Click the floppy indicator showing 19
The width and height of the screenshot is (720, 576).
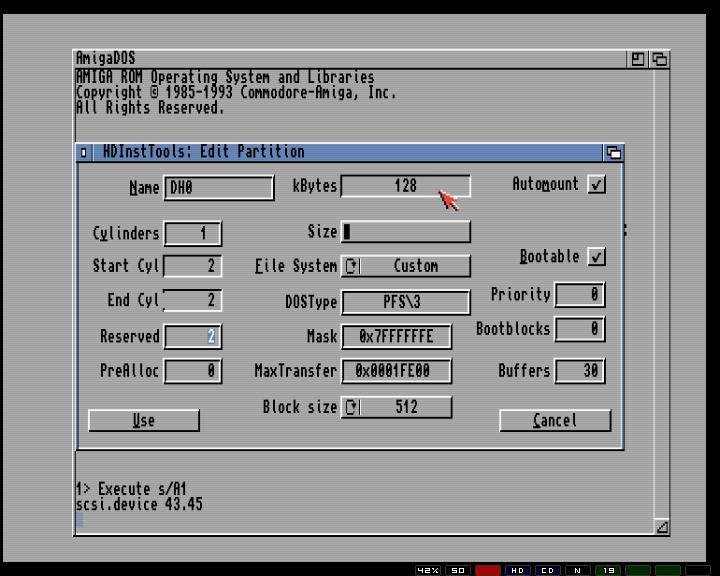(608, 570)
